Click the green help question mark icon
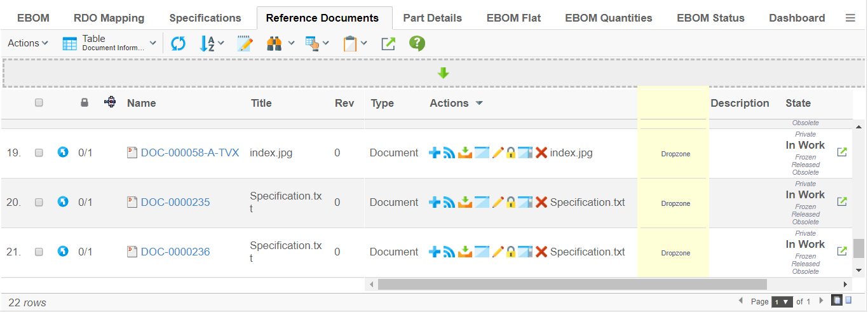 coord(417,43)
